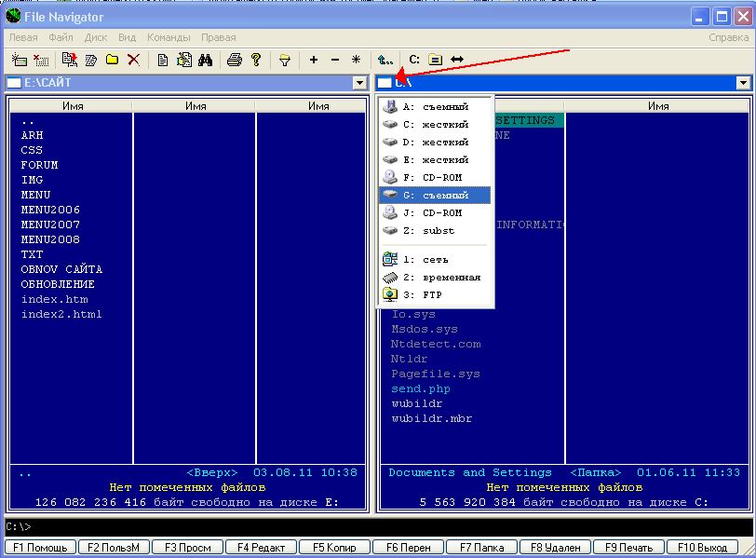Image resolution: width=756 pixels, height=558 pixels.
Task: Select the highlighted G: съемный drive
Action: (436, 196)
